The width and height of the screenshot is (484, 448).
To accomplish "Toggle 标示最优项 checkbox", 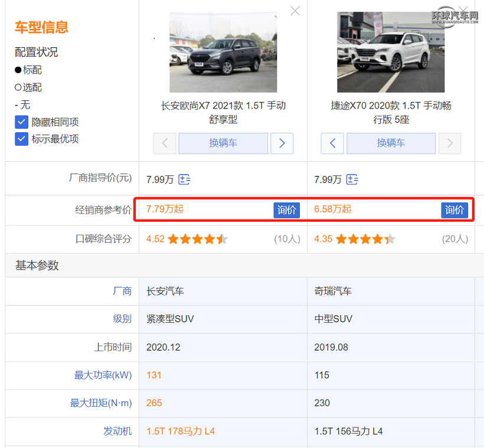I will pos(21,139).
